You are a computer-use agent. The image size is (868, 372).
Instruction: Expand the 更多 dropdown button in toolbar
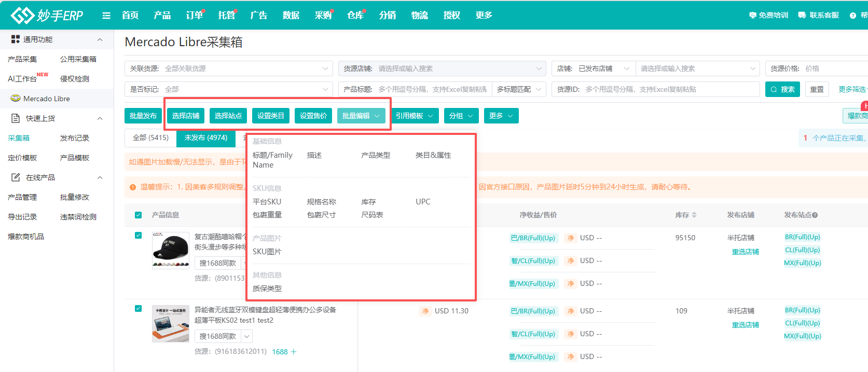pos(501,116)
